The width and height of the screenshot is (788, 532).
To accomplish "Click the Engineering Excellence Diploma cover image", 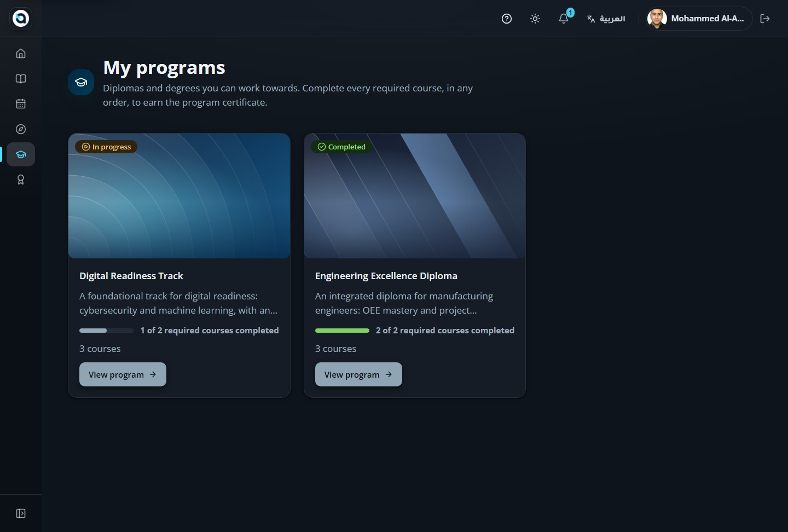I will click(x=415, y=196).
